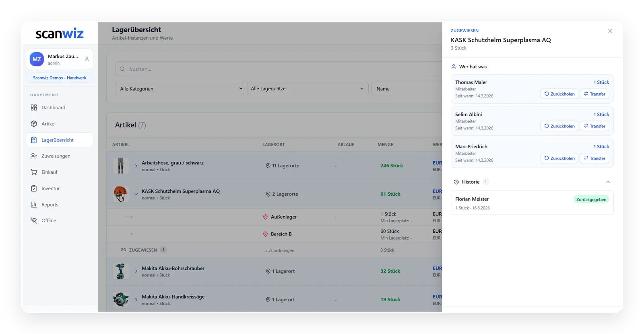Click the Florian Meister history entry

[x=532, y=203]
